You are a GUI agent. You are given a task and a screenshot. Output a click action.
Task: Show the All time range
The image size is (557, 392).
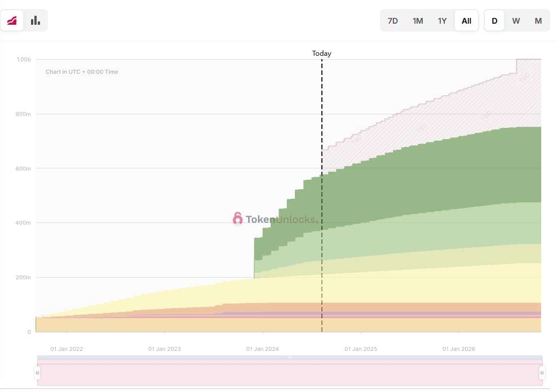466,21
